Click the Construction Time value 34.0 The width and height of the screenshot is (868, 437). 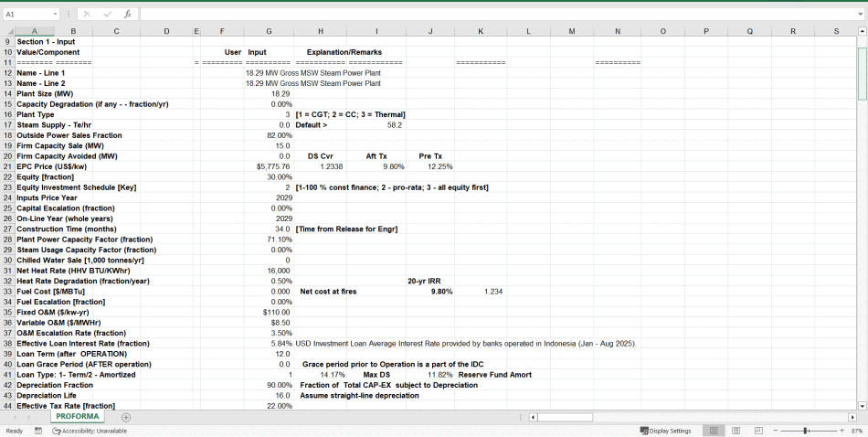pyautogui.click(x=269, y=229)
